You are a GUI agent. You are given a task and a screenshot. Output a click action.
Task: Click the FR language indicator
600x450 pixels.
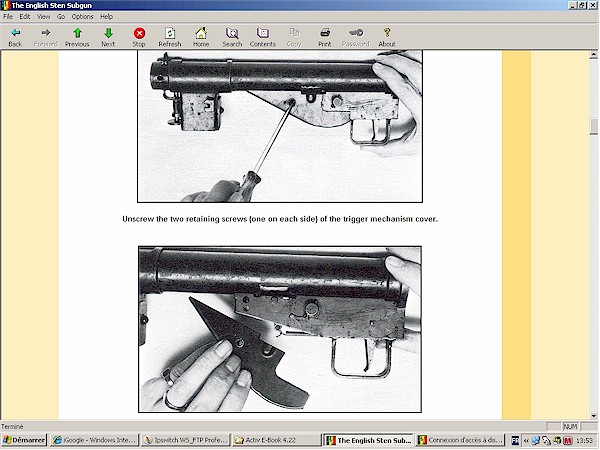pos(515,440)
